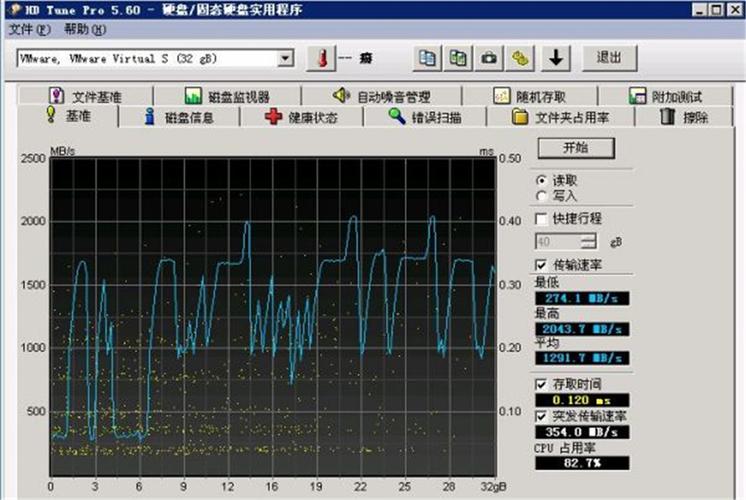Switch to the 文件基准 tab
The image size is (746, 500).
click(86, 96)
